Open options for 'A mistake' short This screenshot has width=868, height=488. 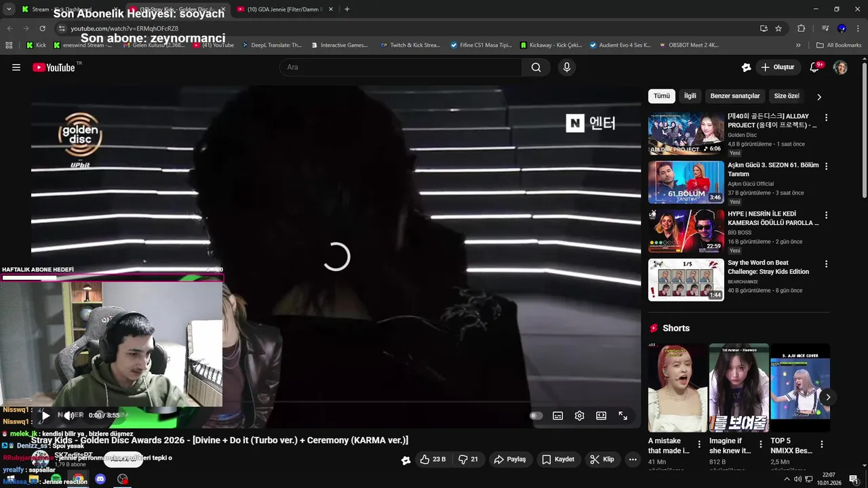(699, 445)
